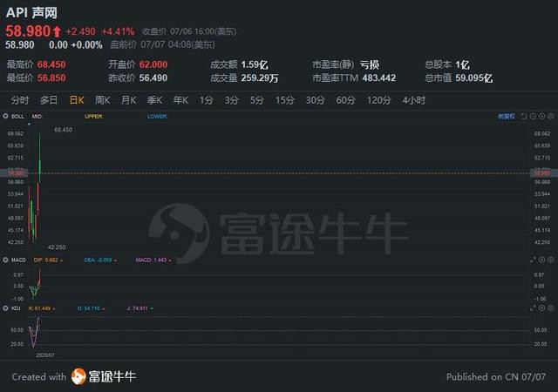This screenshot has width=558, height=392.
Task: Click the API 声网 stock title
Action: click(x=31, y=13)
